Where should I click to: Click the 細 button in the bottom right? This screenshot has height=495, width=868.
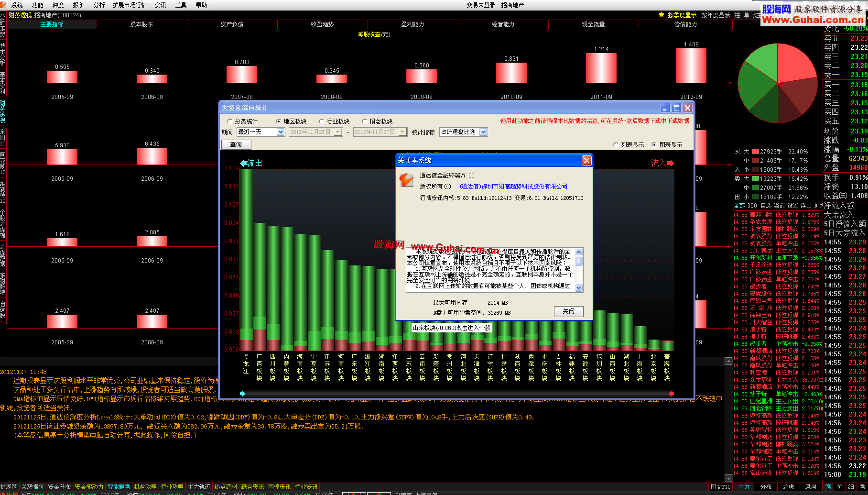pos(851,486)
